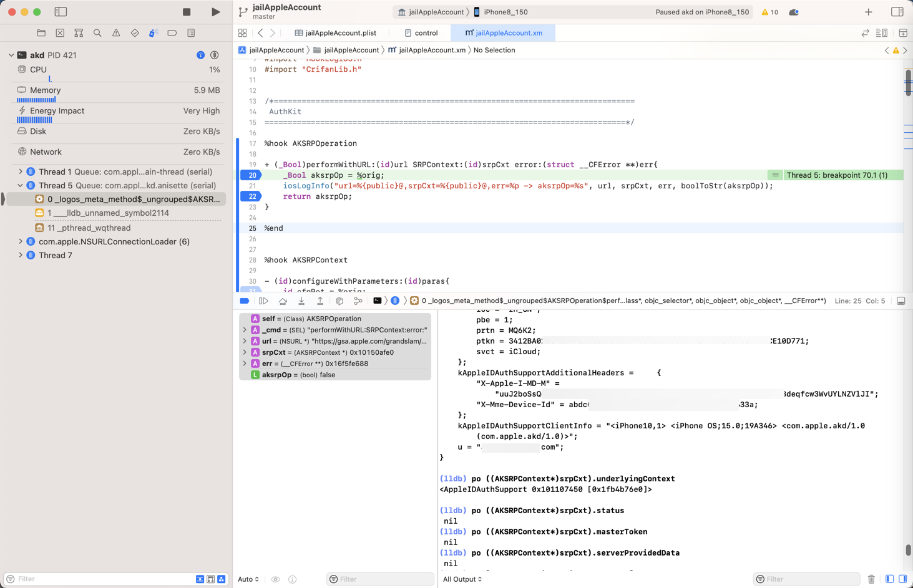Image resolution: width=913 pixels, height=588 pixels.
Task: Click jailAppleAccount project in breadcrumb
Action: (x=271, y=50)
